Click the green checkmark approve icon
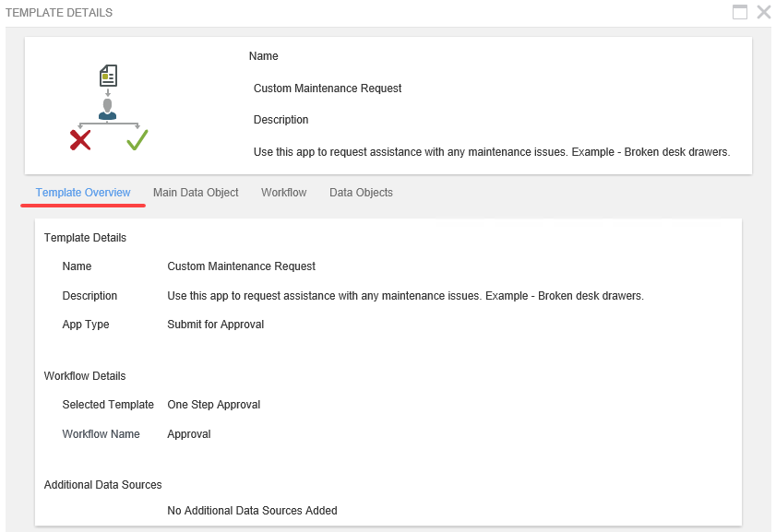The height and width of the screenshot is (532, 776). (x=137, y=140)
